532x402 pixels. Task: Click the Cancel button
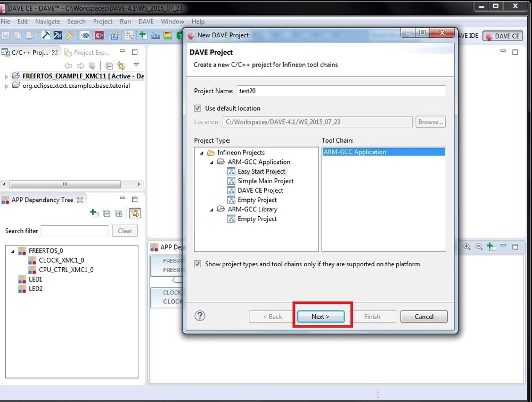(424, 316)
